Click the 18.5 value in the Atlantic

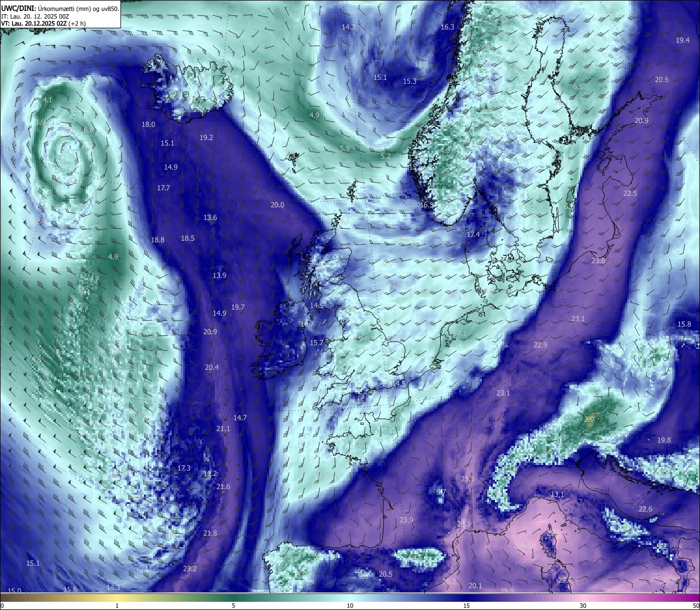tap(188, 239)
